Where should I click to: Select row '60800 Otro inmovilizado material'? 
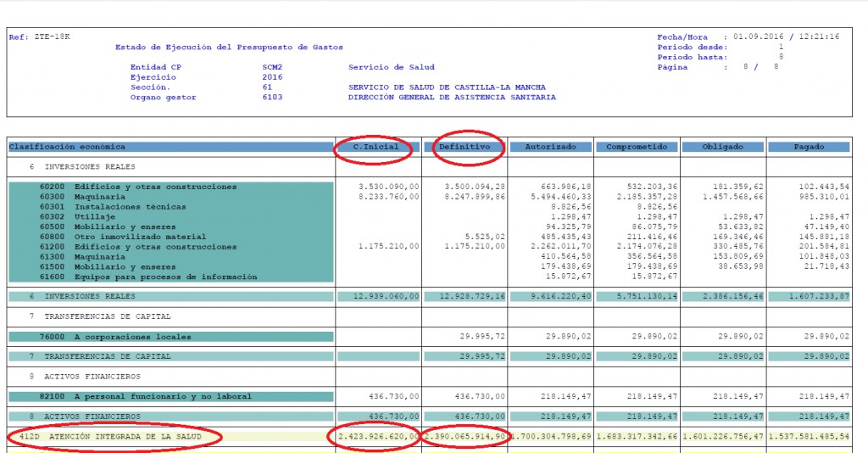coord(171,237)
